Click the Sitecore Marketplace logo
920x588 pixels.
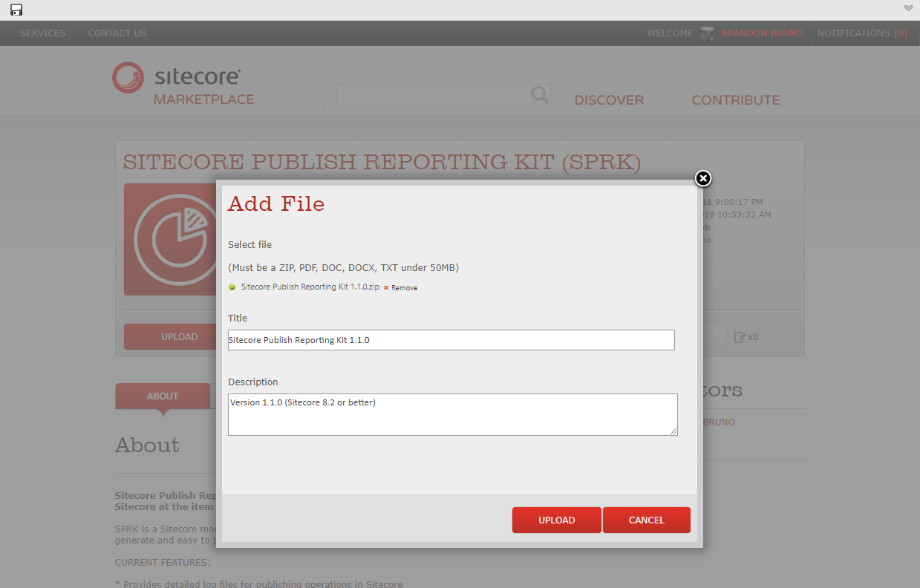[x=183, y=83]
